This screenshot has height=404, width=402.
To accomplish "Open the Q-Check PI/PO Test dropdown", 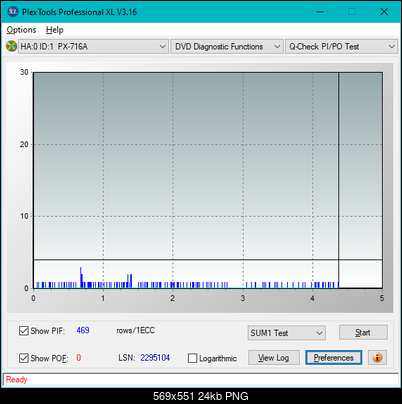I will [341, 47].
